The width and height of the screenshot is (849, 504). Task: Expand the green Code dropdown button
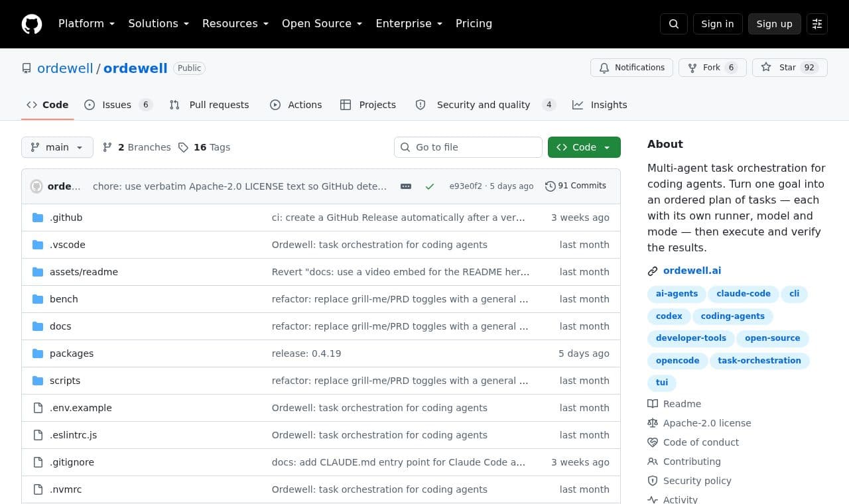[x=584, y=147]
